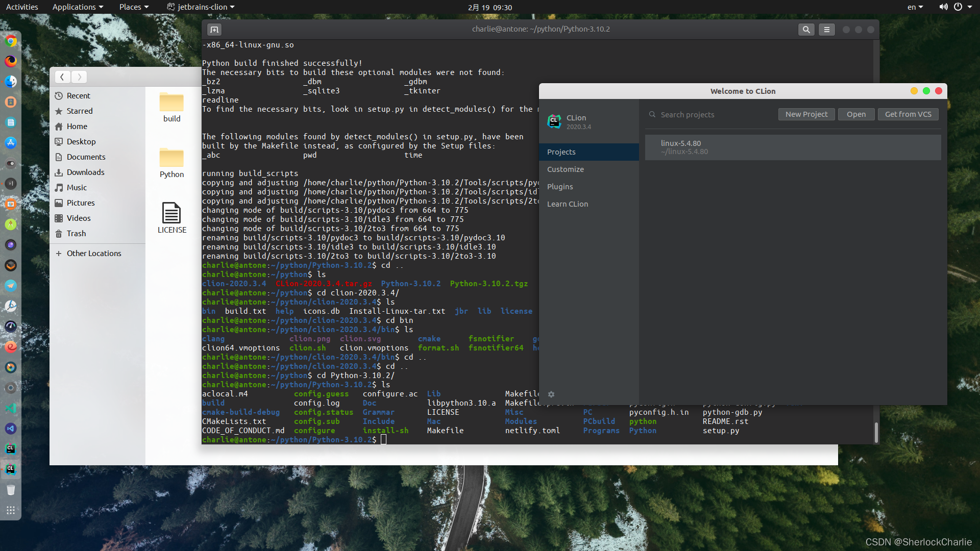Click the Learn CLion link in sidebar
The height and width of the screenshot is (551, 980).
tap(567, 204)
